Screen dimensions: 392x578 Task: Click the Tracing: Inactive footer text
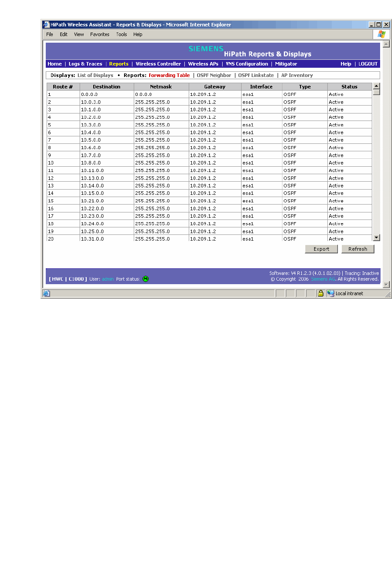(x=362, y=273)
